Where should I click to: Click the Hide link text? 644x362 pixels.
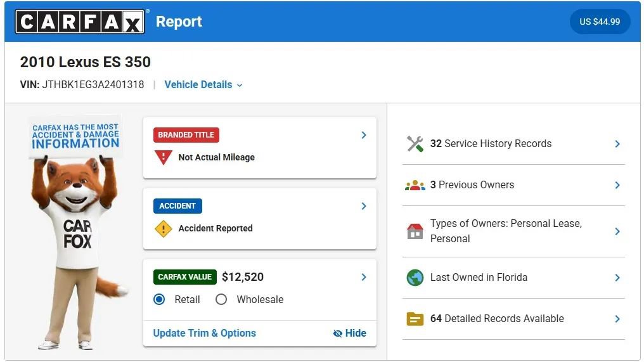click(x=356, y=333)
